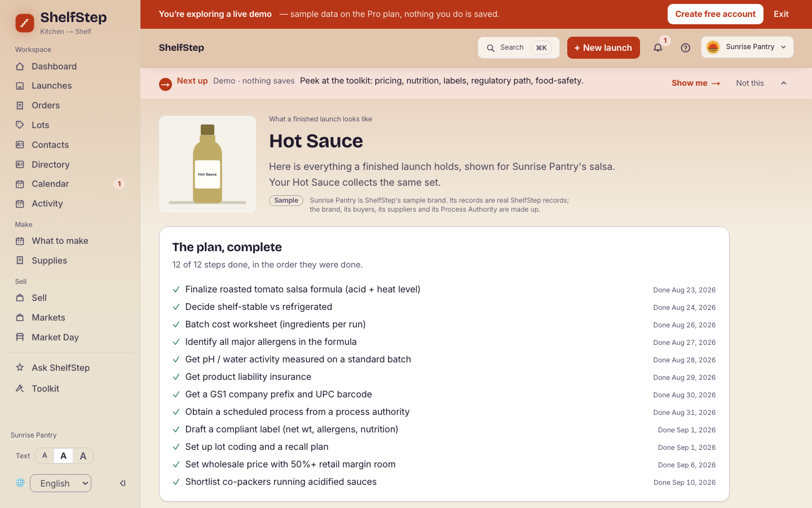
Task: Open the English language dropdown
Action: tap(60, 483)
